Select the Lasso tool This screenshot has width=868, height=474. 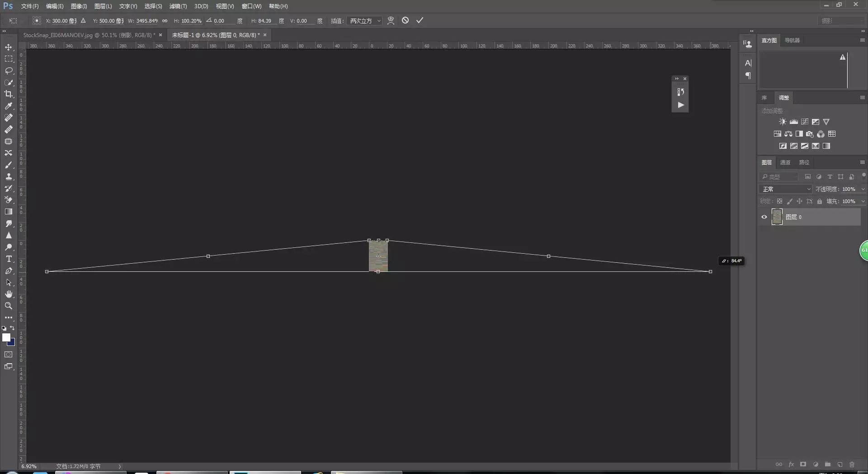pos(9,71)
